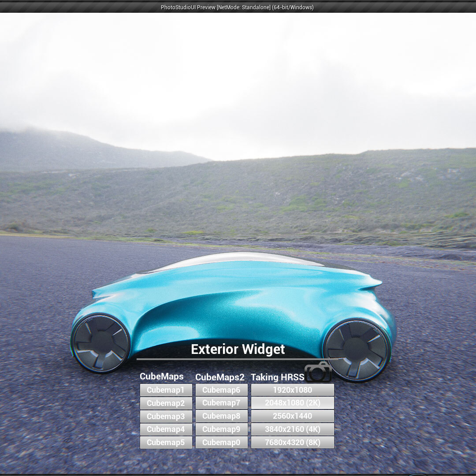
Task: Apply Cubemap2 environment
Action: (166, 403)
